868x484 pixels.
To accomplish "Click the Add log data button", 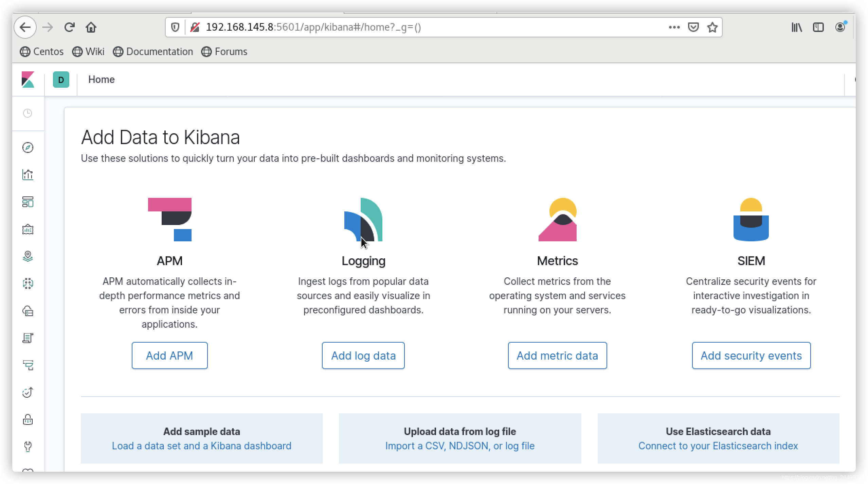I will tap(363, 356).
